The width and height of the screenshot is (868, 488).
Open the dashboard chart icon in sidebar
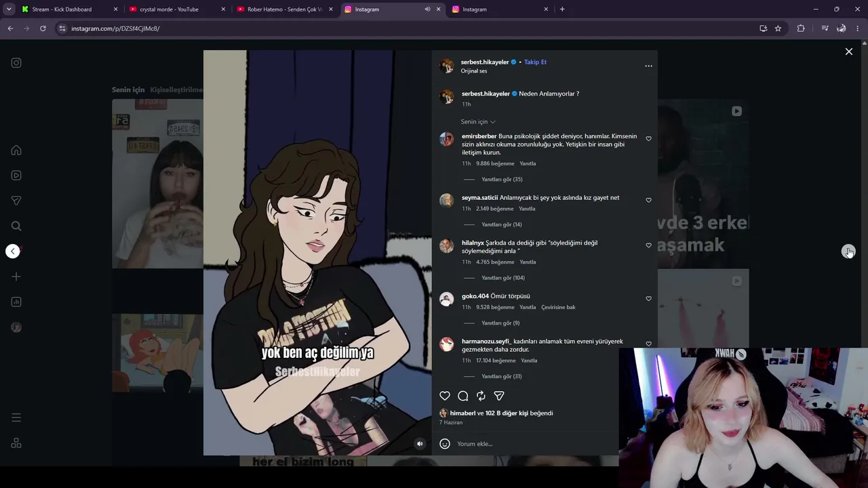click(16, 302)
